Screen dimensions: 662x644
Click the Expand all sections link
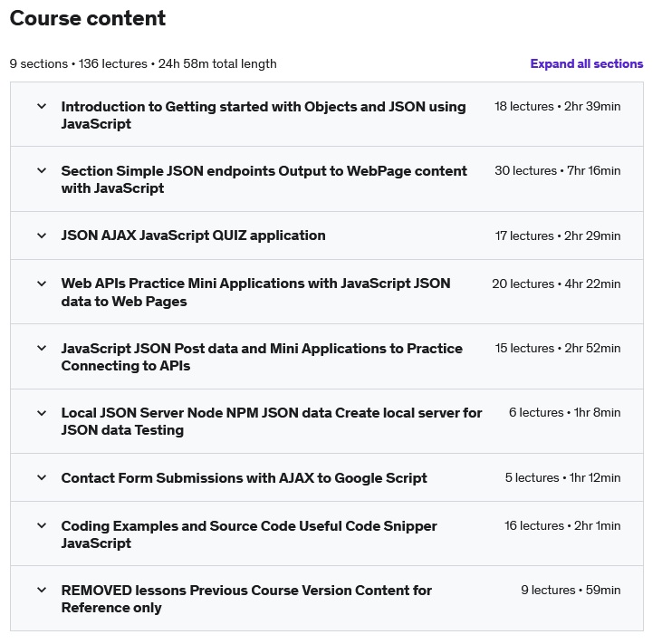tap(586, 63)
